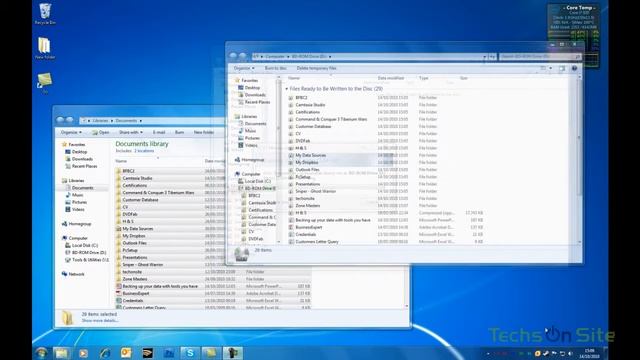Open the view options arrow in BD-ROM window

pos(550,68)
